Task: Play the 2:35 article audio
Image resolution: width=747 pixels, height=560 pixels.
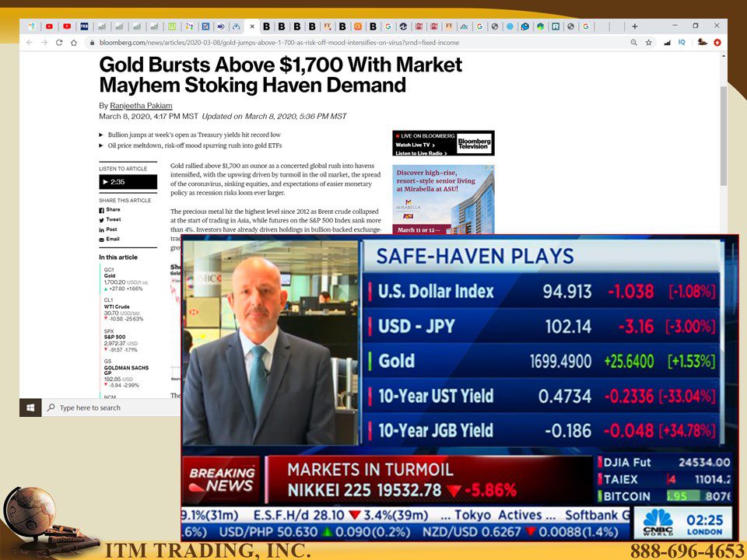Action: point(128,182)
